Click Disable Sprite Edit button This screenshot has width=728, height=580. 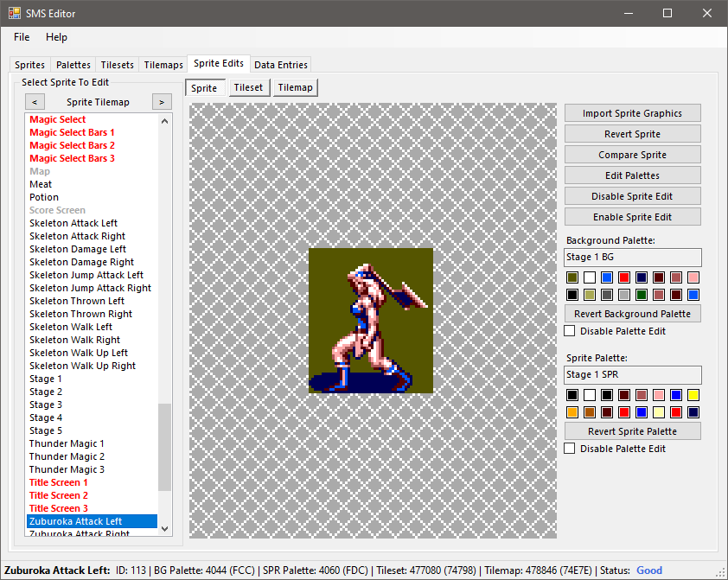point(632,196)
